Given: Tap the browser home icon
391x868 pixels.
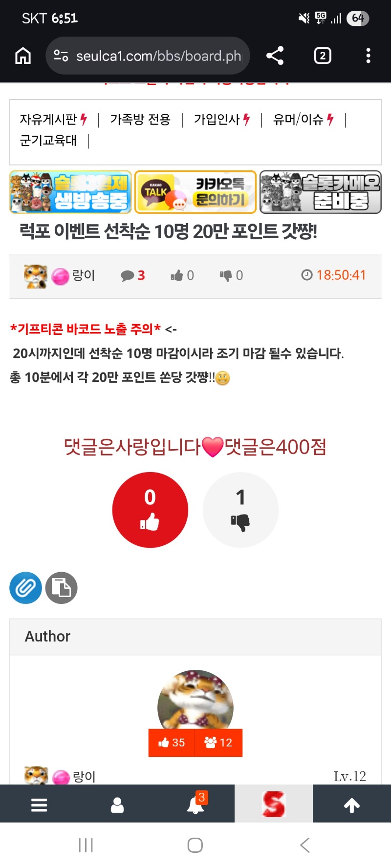Looking at the screenshot, I should (23, 56).
